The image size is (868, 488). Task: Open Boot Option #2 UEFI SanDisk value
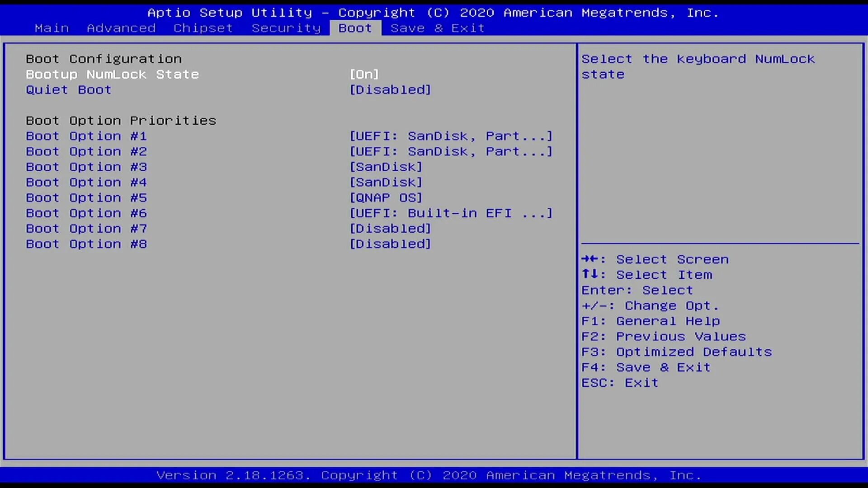(x=451, y=151)
